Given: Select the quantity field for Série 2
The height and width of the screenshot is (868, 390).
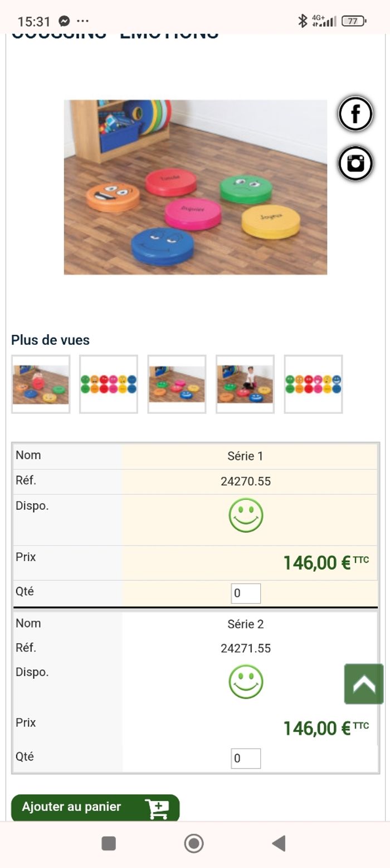Looking at the screenshot, I should pyautogui.click(x=246, y=758).
